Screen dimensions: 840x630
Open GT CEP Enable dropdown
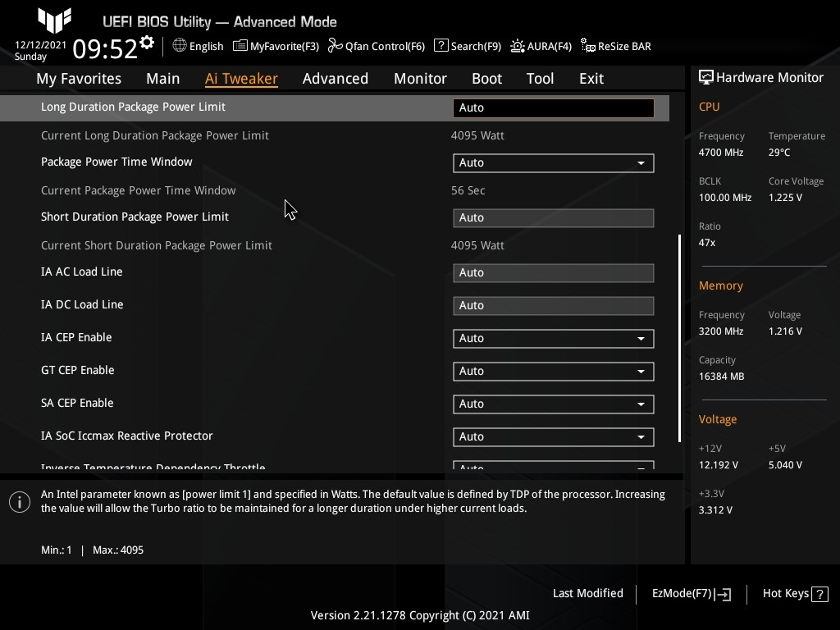tap(554, 372)
